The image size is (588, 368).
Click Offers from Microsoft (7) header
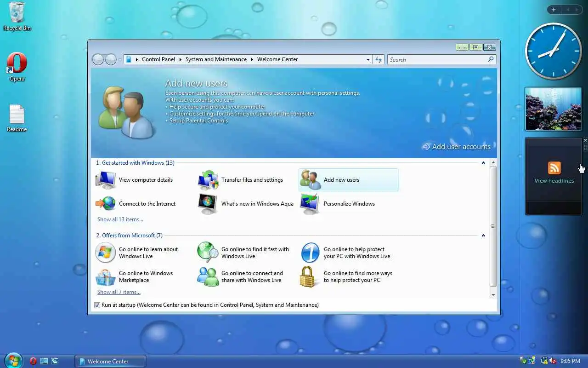point(129,236)
